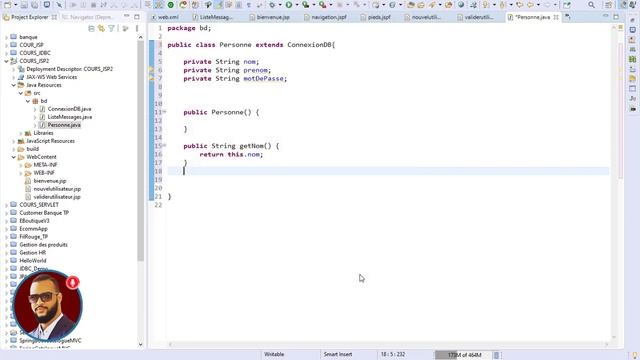The width and height of the screenshot is (640, 360).
Task: Click the Skip All Breakpoints icon
Action: [59, 5]
